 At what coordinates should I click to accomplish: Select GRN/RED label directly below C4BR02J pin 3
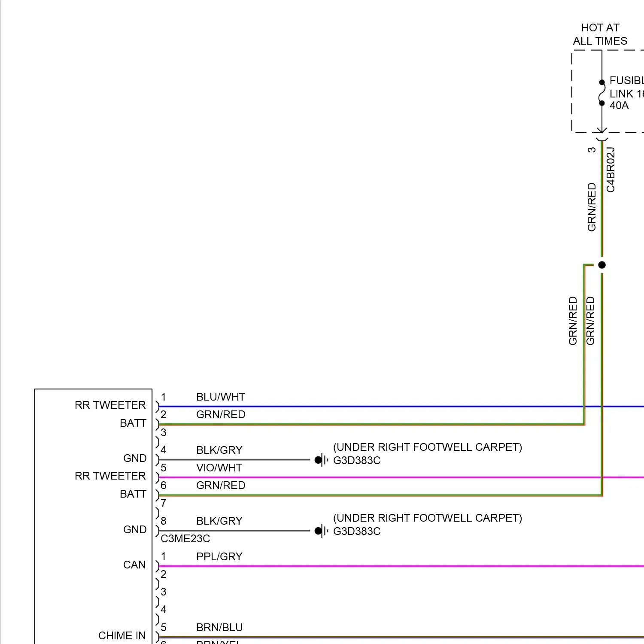(592, 207)
